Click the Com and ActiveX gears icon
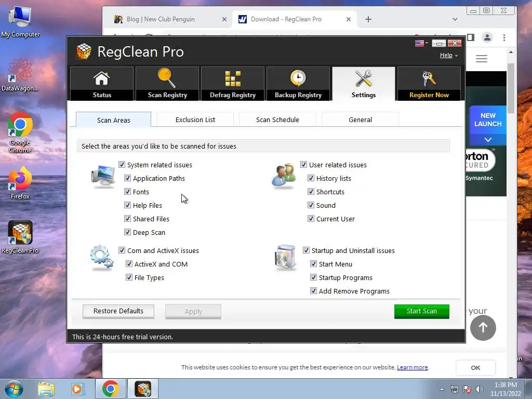The height and width of the screenshot is (399, 532). 102,258
